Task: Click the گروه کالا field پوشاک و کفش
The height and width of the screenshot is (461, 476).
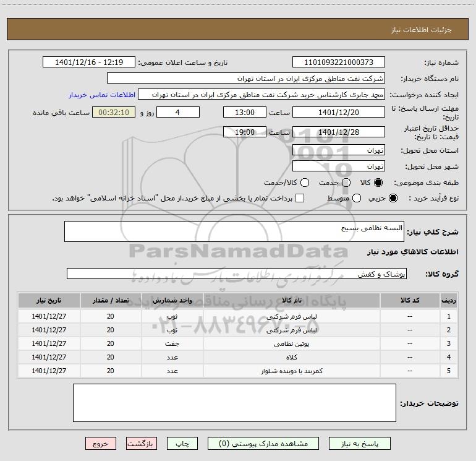Action: pos(237,274)
